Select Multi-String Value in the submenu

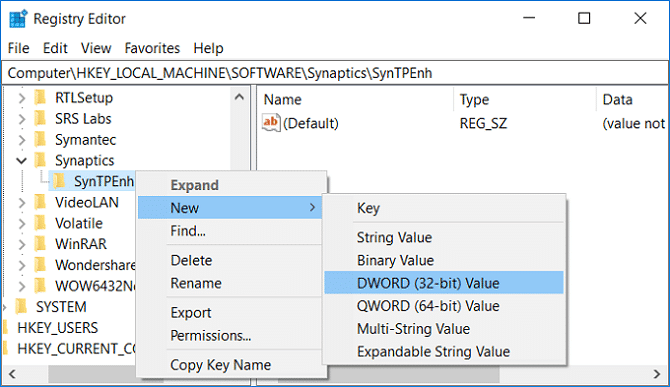444,328
